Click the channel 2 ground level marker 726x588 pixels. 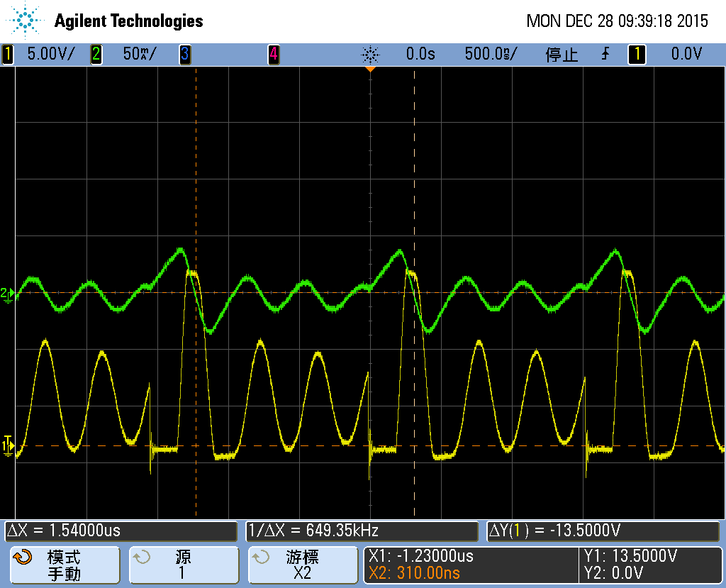pos(7,294)
